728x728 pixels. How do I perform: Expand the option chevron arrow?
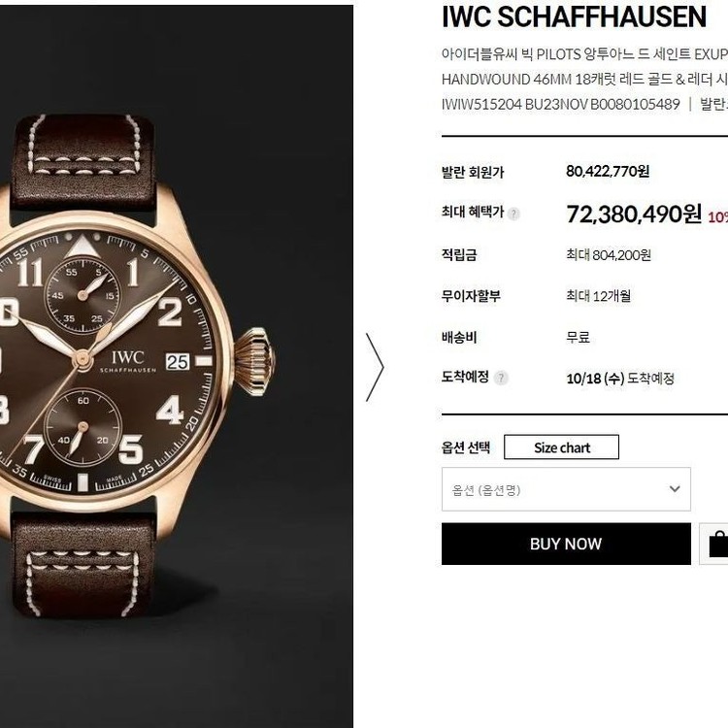click(675, 489)
